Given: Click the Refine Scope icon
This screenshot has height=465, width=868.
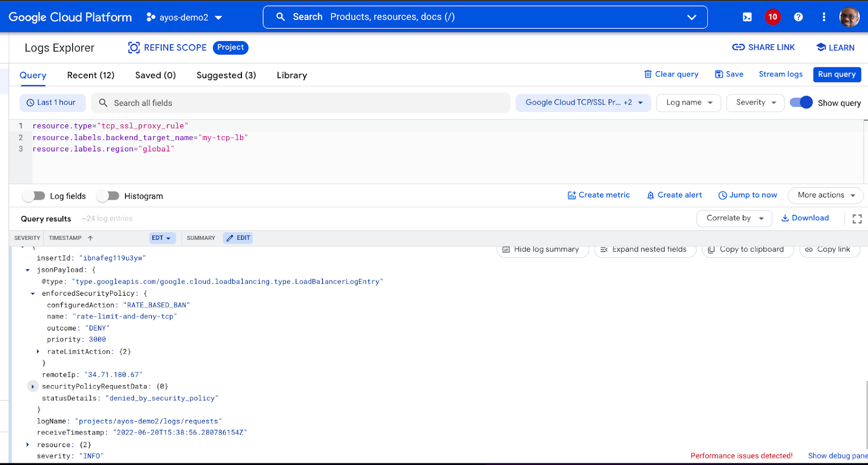Looking at the screenshot, I should 133,48.
